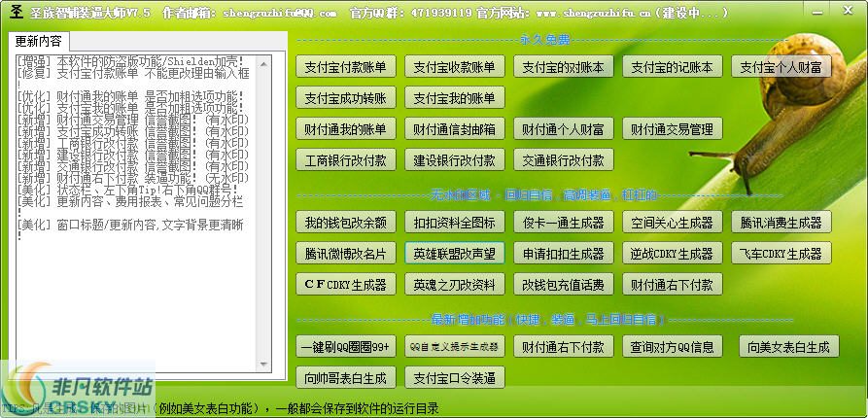Launch 向美女表白生成
This screenshot has width=868, height=418.
789,346
